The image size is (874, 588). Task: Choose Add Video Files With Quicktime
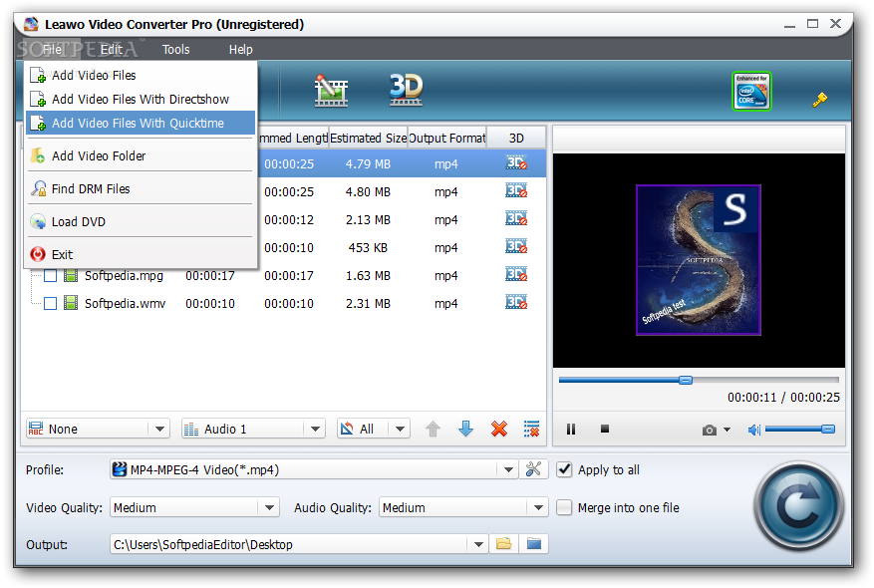tap(141, 124)
